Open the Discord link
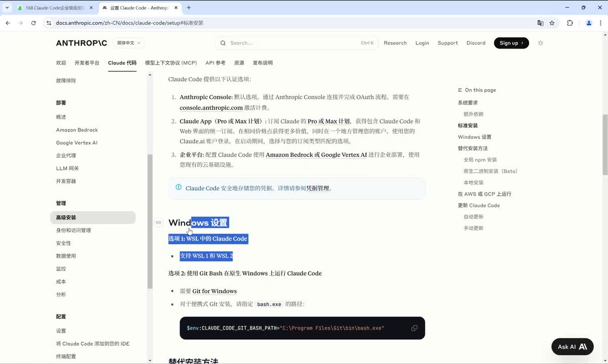Image resolution: width=608 pixels, height=364 pixels. [x=476, y=43]
